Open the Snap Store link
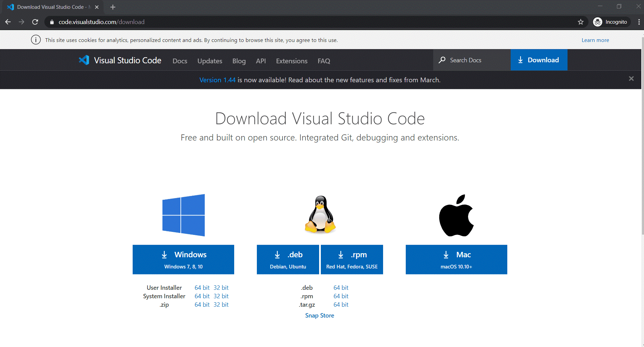This screenshot has width=644, height=347. (319, 315)
